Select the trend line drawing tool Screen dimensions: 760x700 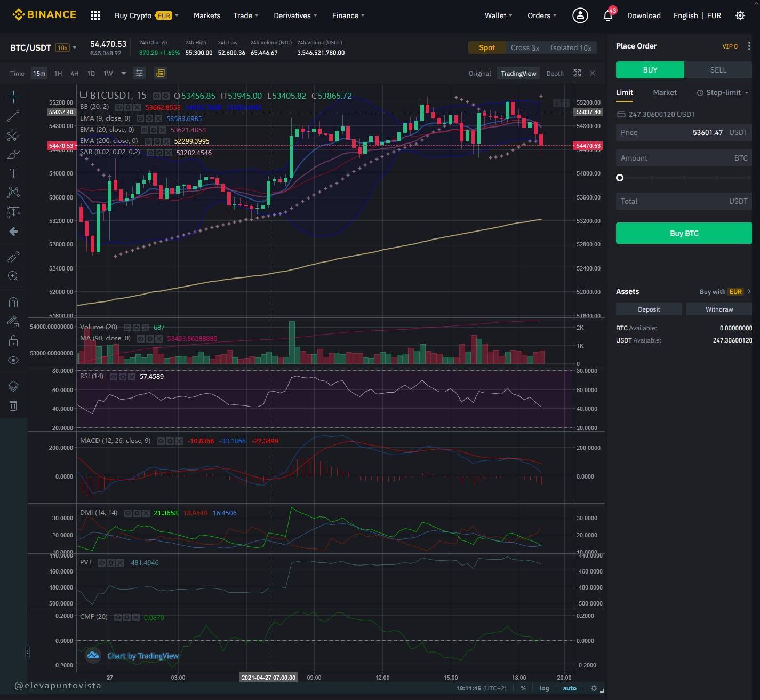click(13, 115)
